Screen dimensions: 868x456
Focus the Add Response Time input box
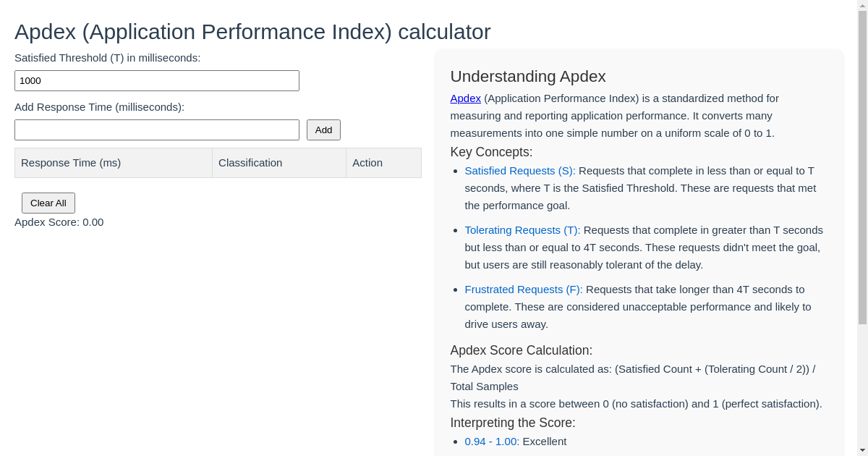coord(156,130)
